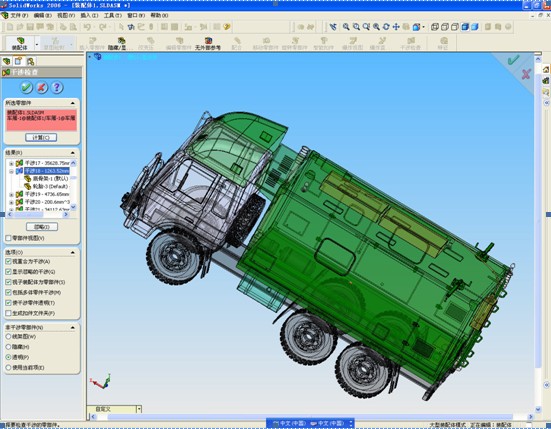The width and height of the screenshot is (551, 429).
Task: Collapse the 所选零部件 section
Action: pos(72,103)
